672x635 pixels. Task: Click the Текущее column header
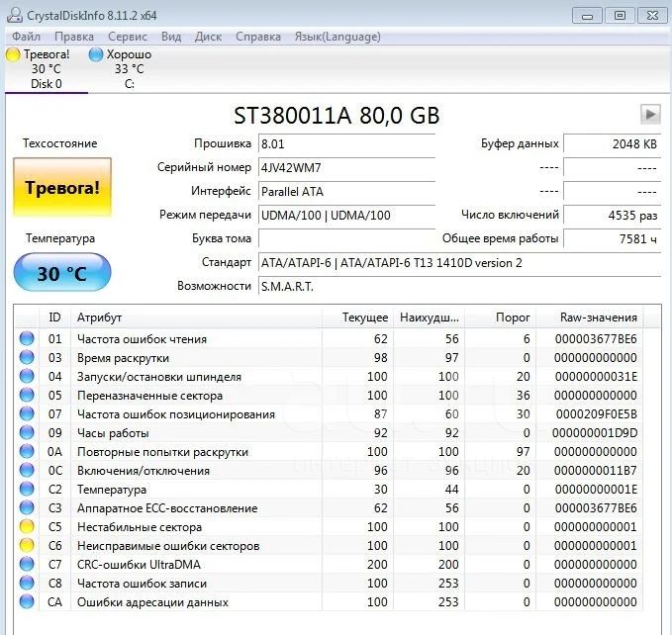(358, 317)
